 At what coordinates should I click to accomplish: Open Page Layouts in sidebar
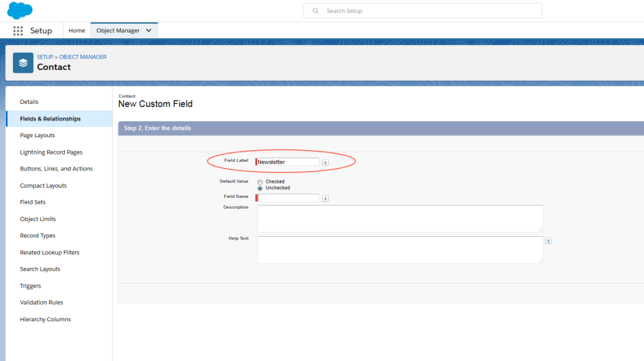click(37, 136)
